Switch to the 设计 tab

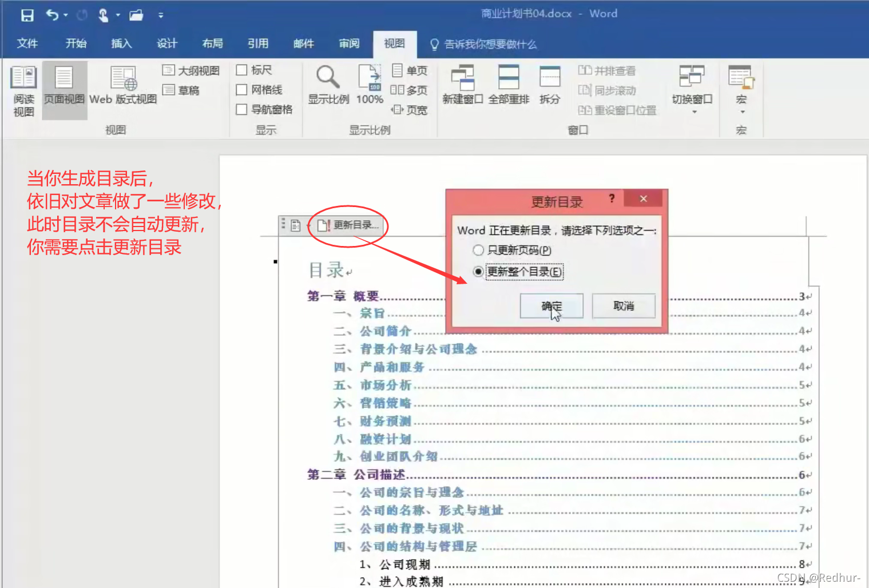[x=166, y=43]
